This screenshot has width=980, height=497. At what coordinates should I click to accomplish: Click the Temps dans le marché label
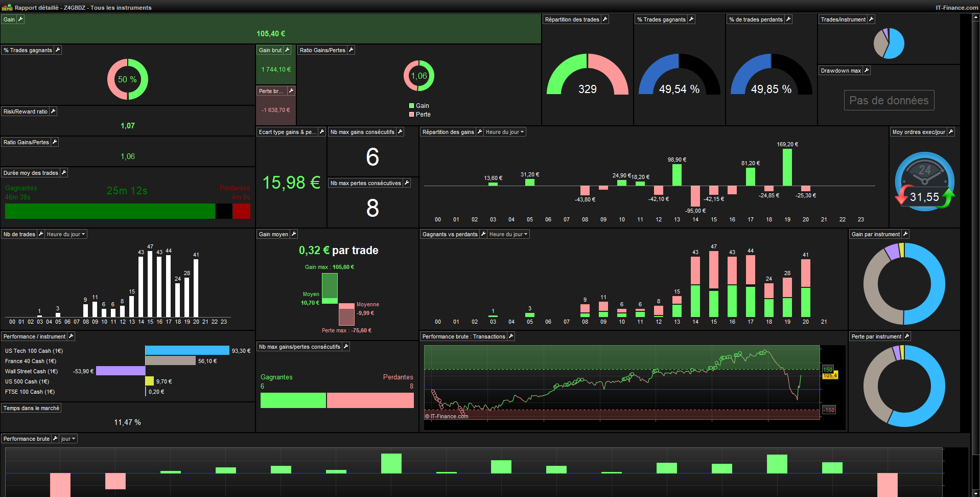tap(31, 408)
